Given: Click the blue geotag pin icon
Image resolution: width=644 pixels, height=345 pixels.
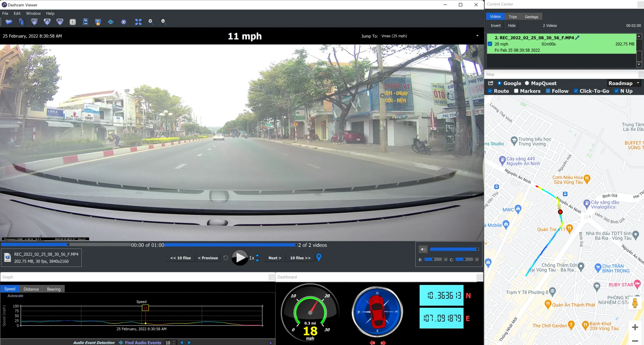Looking at the screenshot, I should coord(319,257).
